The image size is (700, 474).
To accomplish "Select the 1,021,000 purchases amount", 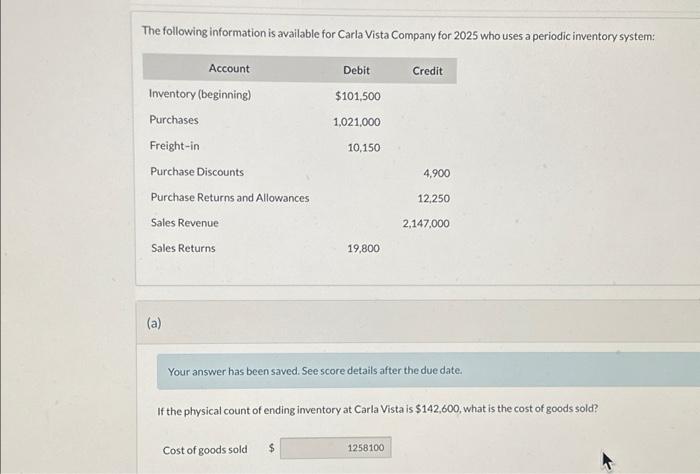I will pyautogui.click(x=357, y=122).
